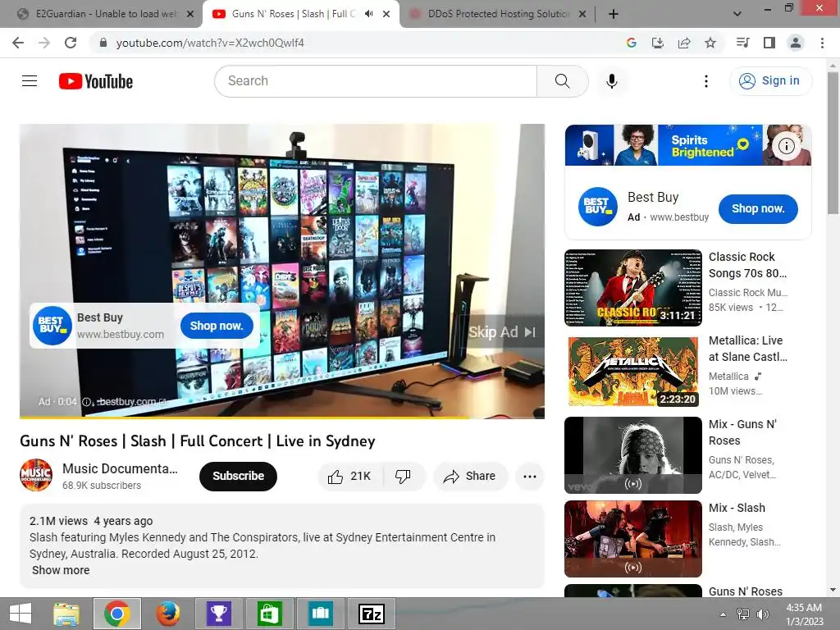Viewport: 840px width, 630px height.
Task: Open more actions ellipsis under video
Action: [x=529, y=477]
